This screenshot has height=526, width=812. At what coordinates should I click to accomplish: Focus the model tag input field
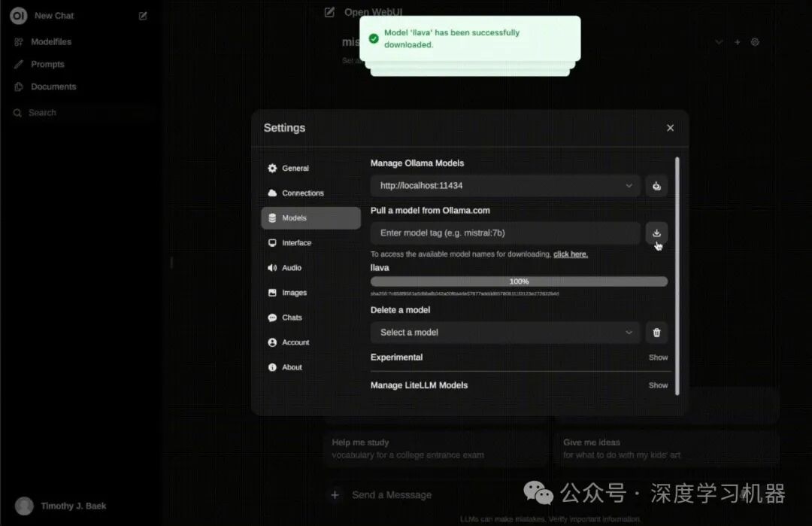(505, 233)
